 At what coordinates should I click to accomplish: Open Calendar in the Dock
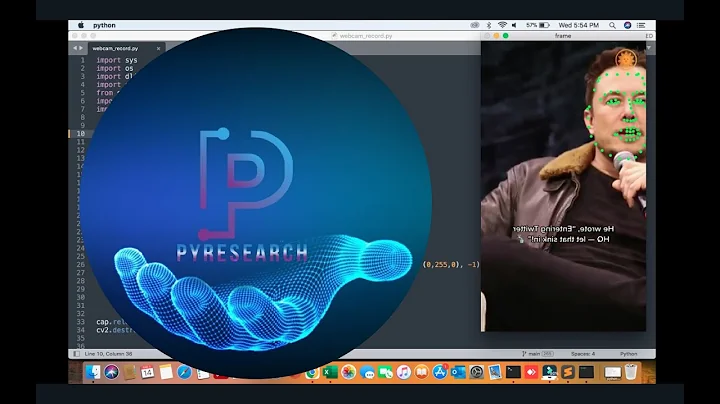pyautogui.click(x=147, y=372)
